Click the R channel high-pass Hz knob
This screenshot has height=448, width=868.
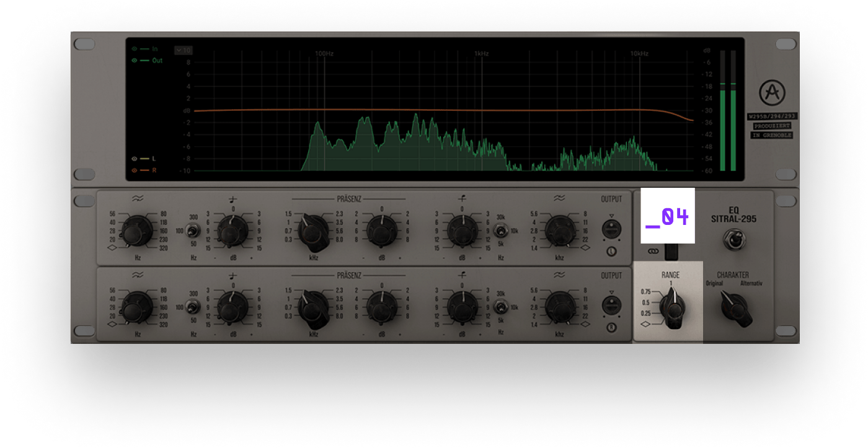pyautogui.click(x=137, y=307)
